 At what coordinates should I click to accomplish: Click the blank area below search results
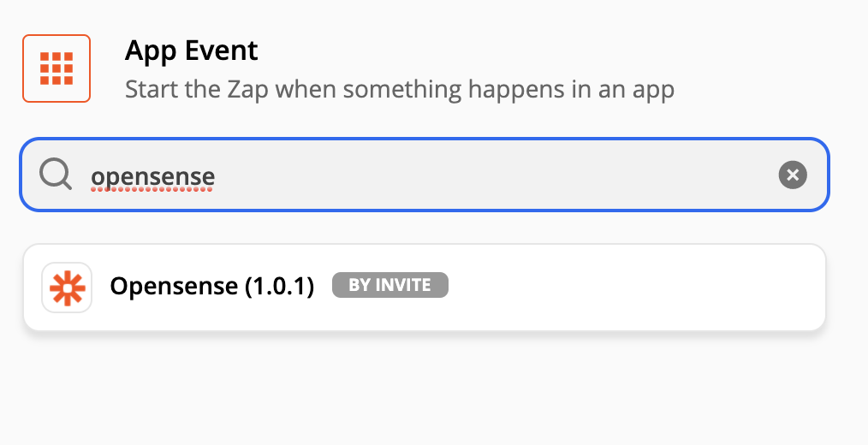[425, 388]
